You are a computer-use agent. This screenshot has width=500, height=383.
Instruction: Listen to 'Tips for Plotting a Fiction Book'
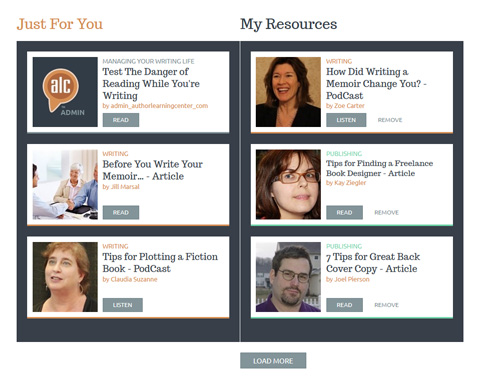point(123,305)
